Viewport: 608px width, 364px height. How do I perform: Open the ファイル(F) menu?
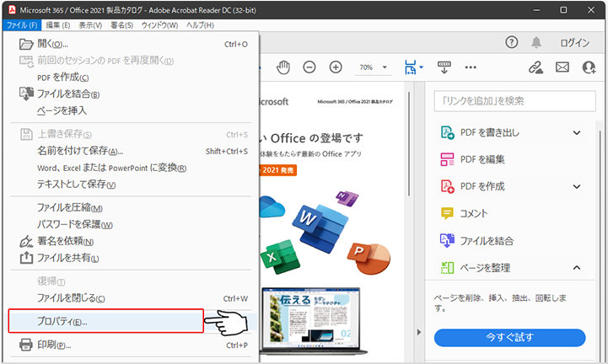(22, 25)
